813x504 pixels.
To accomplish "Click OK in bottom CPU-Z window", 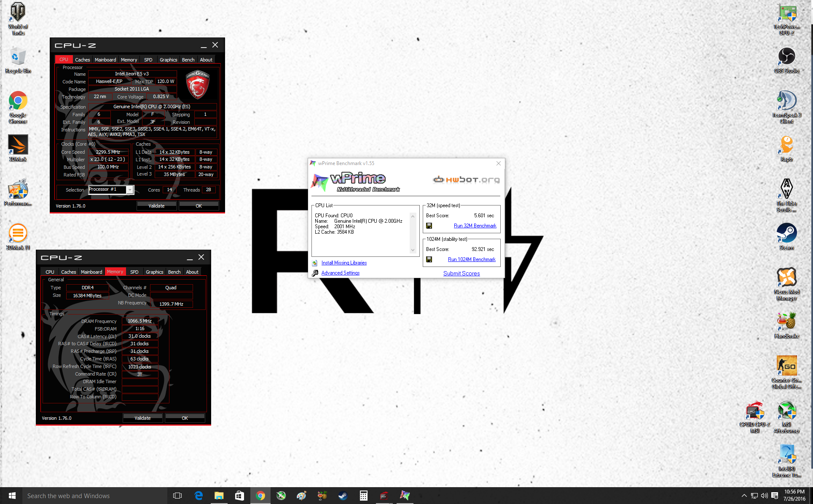I will click(x=185, y=418).
